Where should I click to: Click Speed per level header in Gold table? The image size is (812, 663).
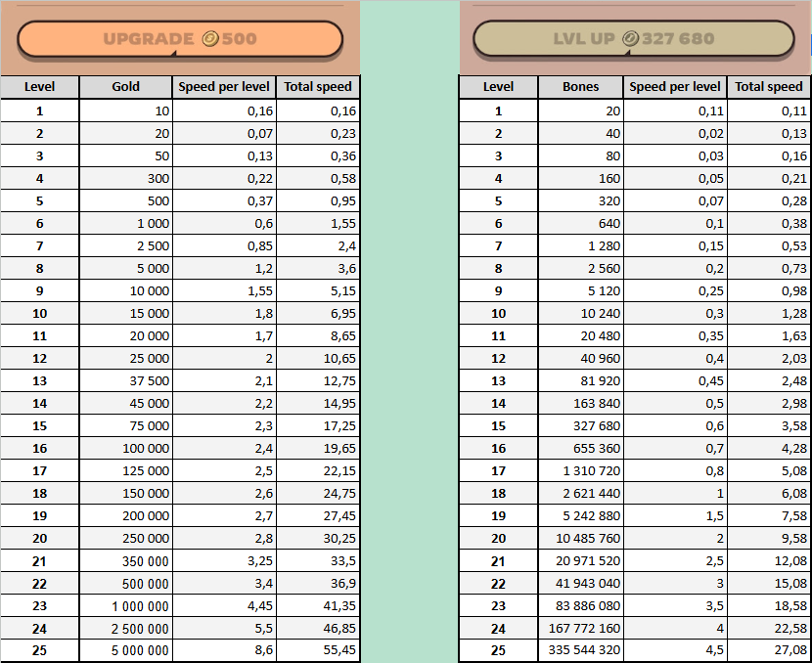tap(224, 87)
